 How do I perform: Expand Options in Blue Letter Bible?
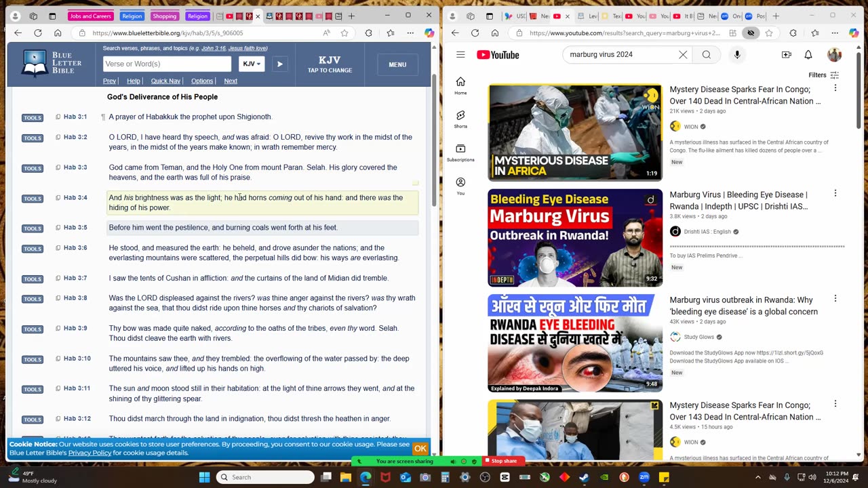pos(202,81)
